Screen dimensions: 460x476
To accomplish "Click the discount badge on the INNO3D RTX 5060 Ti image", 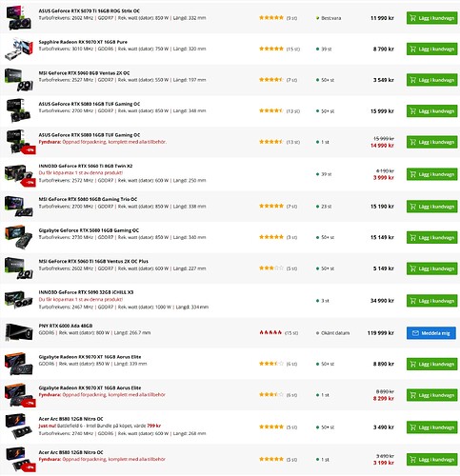I will pos(29,183).
